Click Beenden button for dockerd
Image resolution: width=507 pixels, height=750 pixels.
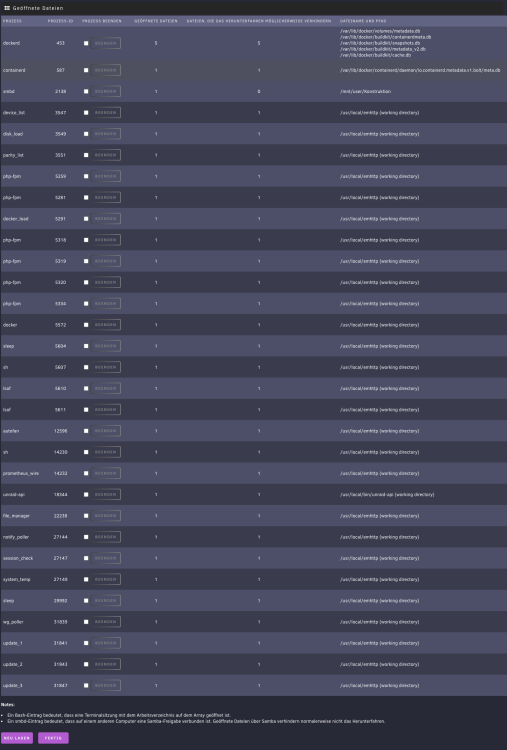click(x=106, y=43)
